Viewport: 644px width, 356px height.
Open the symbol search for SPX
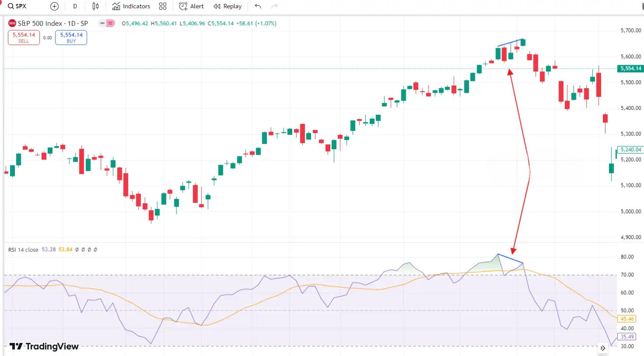pos(17,6)
